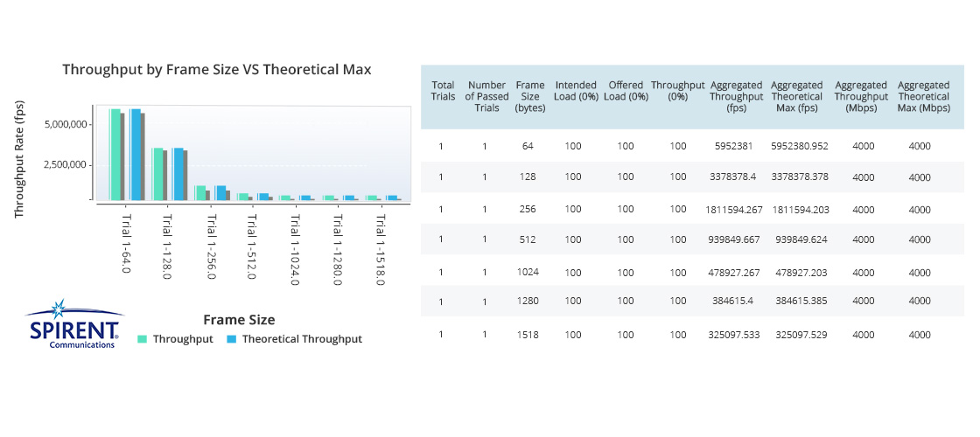The width and height of the screenshot is (980, 437).
Task: Click the Aggregated Throughput (fps) column header
Action: coord(736,96)
